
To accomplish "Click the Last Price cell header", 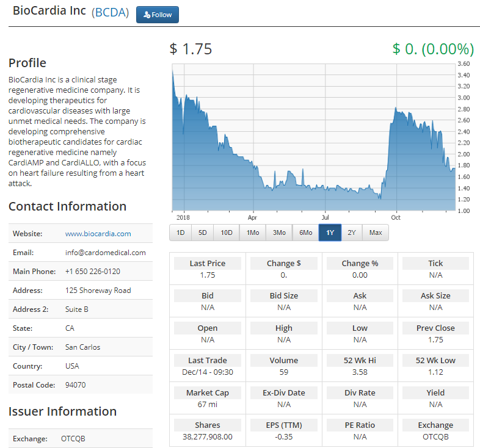I will coord(208,264).
